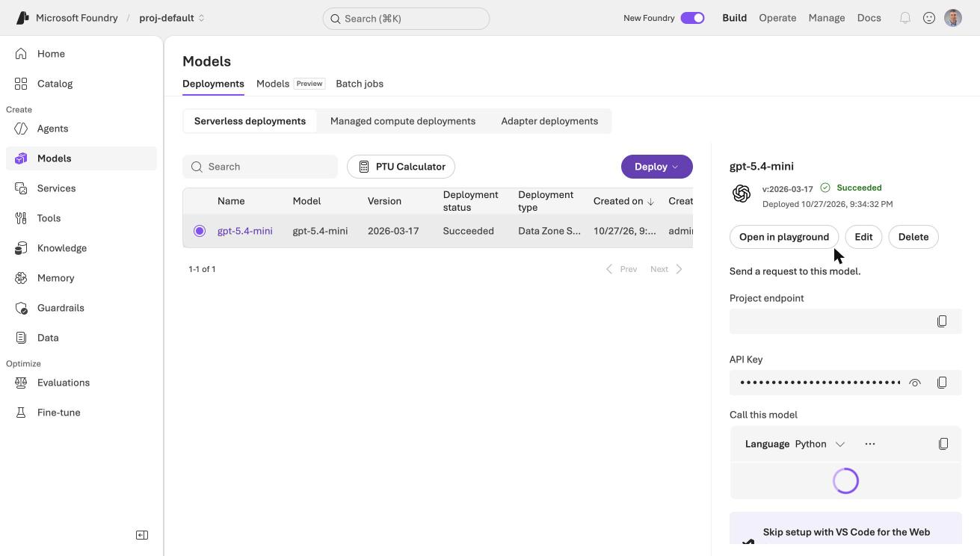Open the Memory sidebar icon

coord(21,278)
